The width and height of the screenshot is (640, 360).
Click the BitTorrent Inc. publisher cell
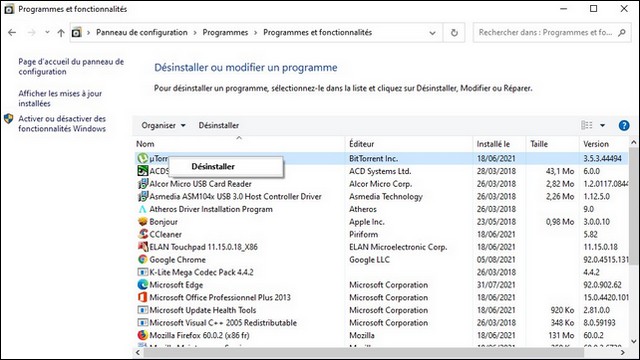[x=373, y=158]
